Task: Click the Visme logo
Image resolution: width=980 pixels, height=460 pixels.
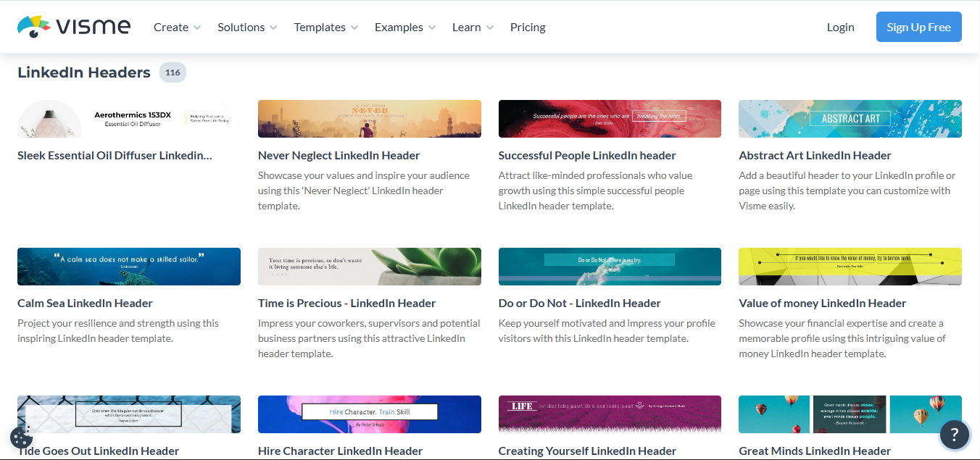Action: pos(72,25)
